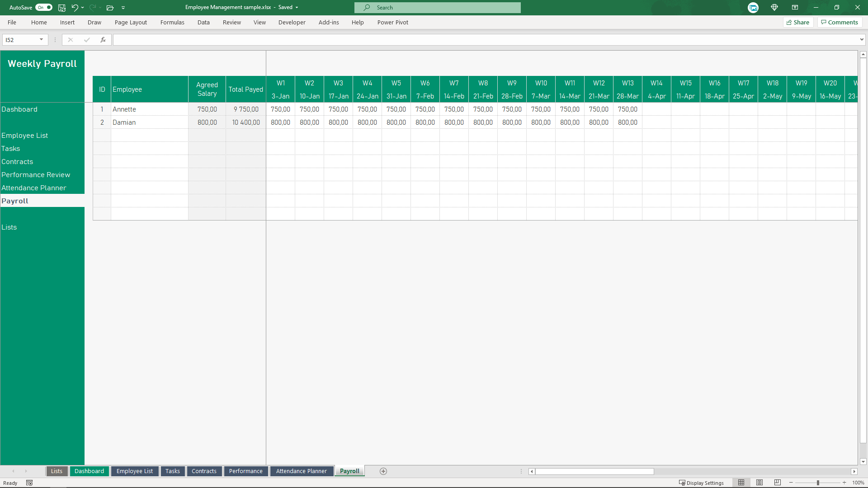Viewport: 868px width, 488px height.
Task: Go to Attendance Planner in sidebar
Action: 33,188
